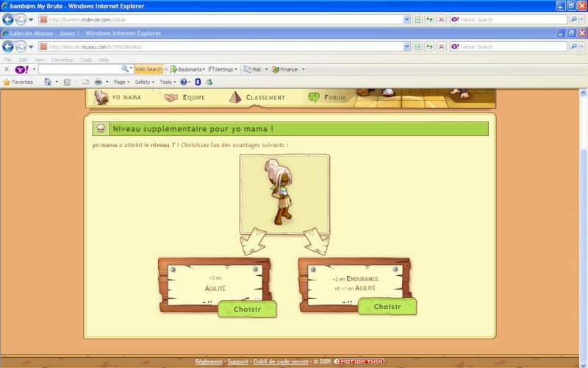Expand the Safety dropdown menu
The height and width of the screenshot is (368, 588).
click(144, 82)
